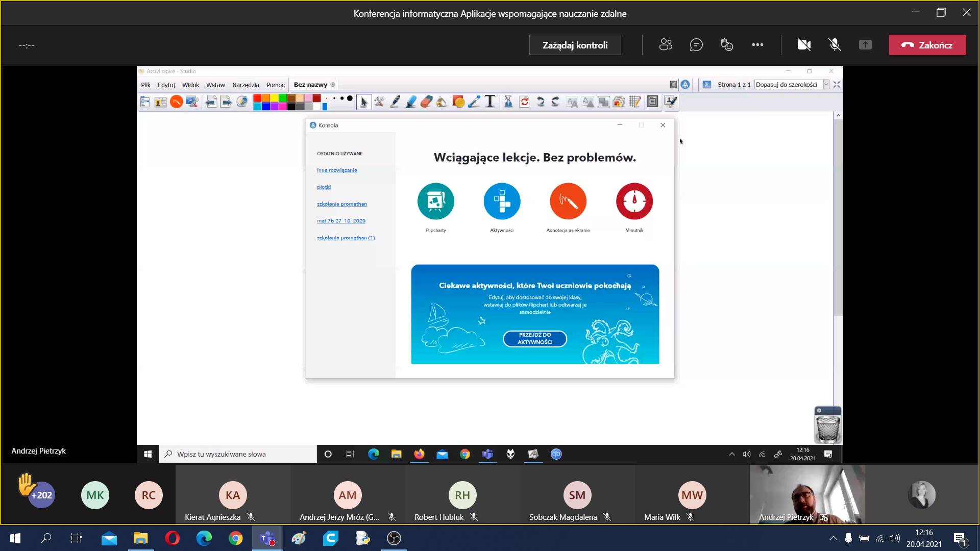
Task: Launch Adnotacja na ekranie icon
Action: coord(568,201)
